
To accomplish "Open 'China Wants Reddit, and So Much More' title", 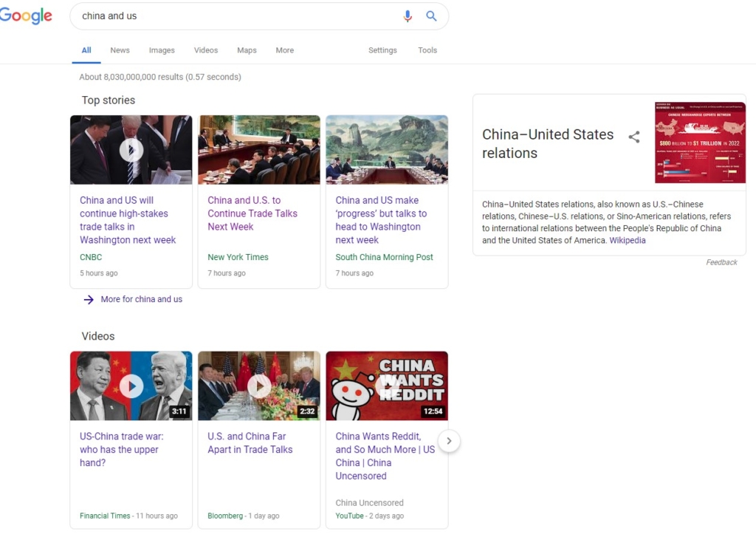I will (385, 456).
